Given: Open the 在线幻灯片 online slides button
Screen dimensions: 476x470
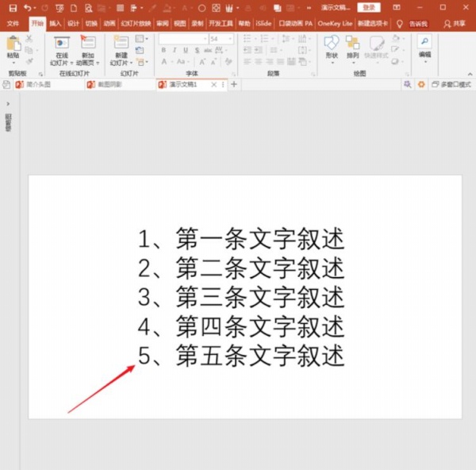Looking at the screenshot, I should (62, 51).
